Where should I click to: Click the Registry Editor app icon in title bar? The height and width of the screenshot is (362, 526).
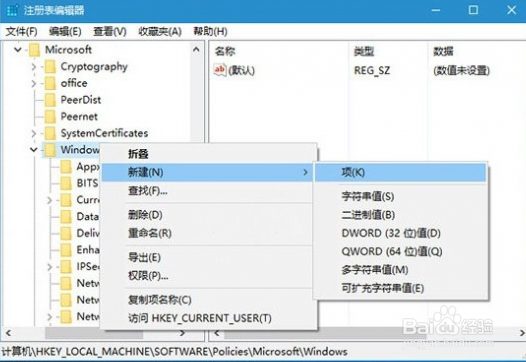(x=12, y=10)
